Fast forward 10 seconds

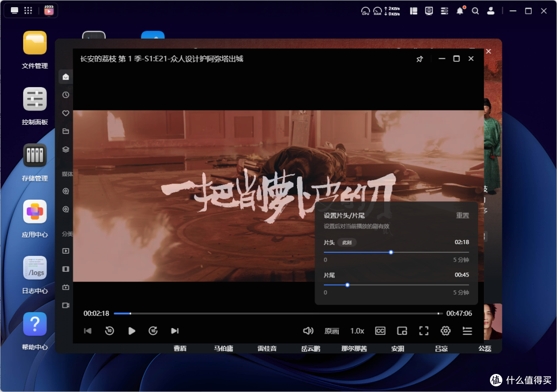point(153,331)
